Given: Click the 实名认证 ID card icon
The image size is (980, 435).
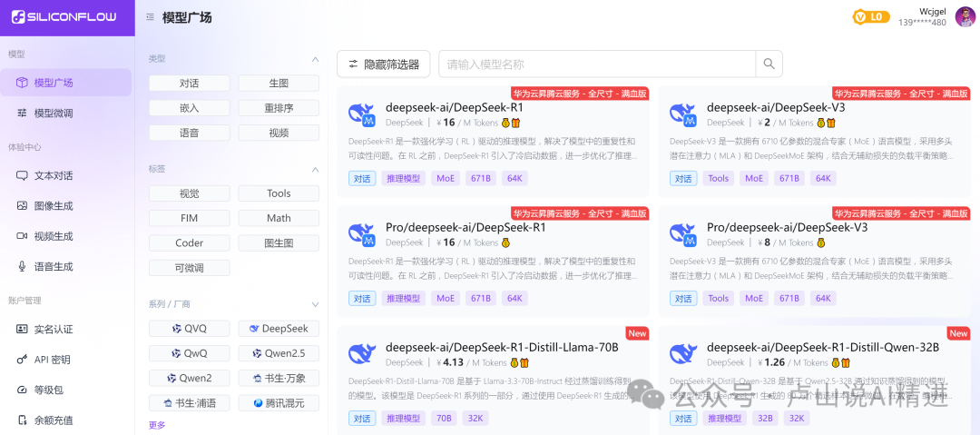Looking at the screenshot, I should click(22, 329).
